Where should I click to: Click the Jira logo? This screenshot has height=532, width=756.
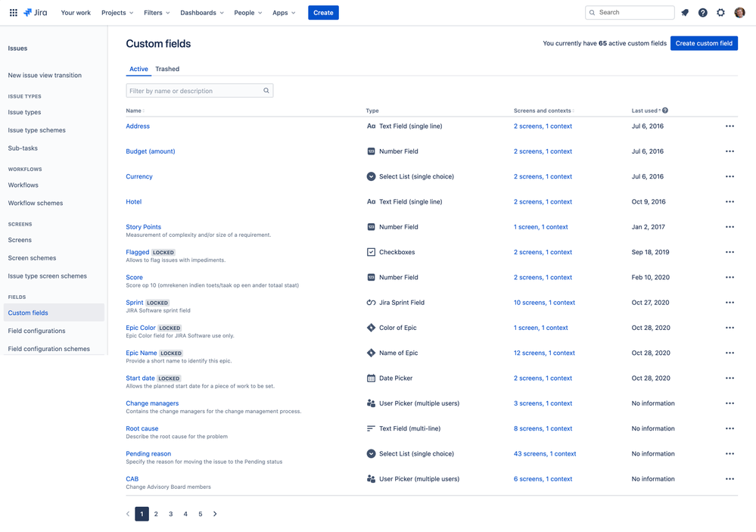pos(36,13)
